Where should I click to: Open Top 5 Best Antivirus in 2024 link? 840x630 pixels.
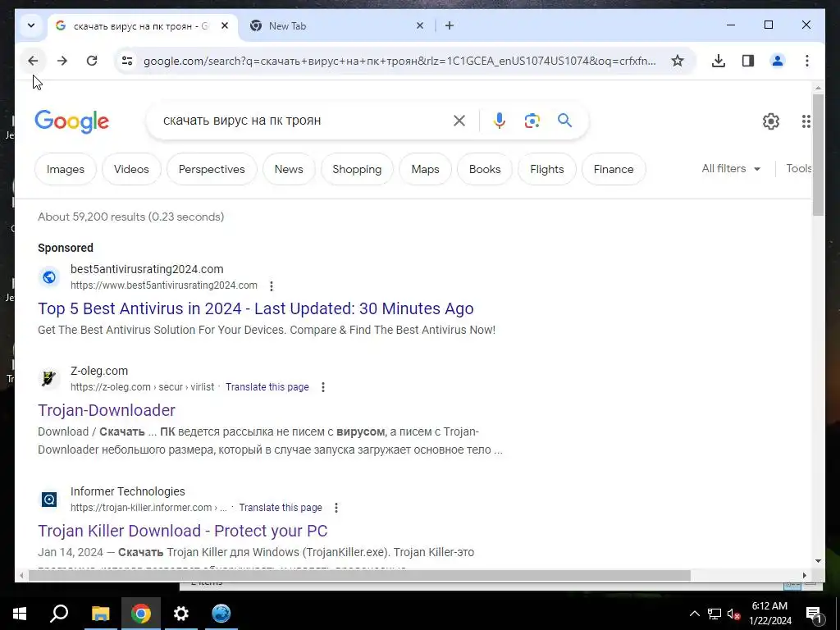tap(256, 308)
